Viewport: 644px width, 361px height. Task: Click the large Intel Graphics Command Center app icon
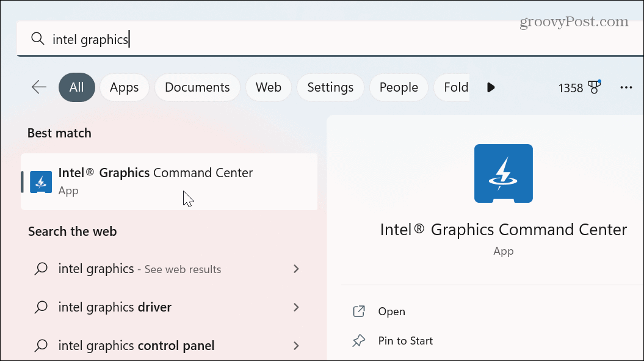503,173
